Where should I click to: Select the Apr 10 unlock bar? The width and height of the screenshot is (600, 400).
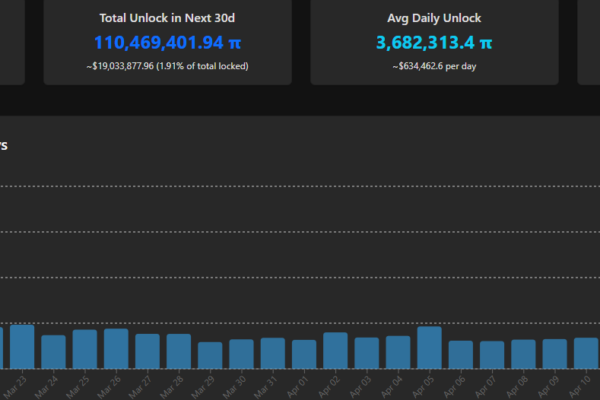click(586, 353)
